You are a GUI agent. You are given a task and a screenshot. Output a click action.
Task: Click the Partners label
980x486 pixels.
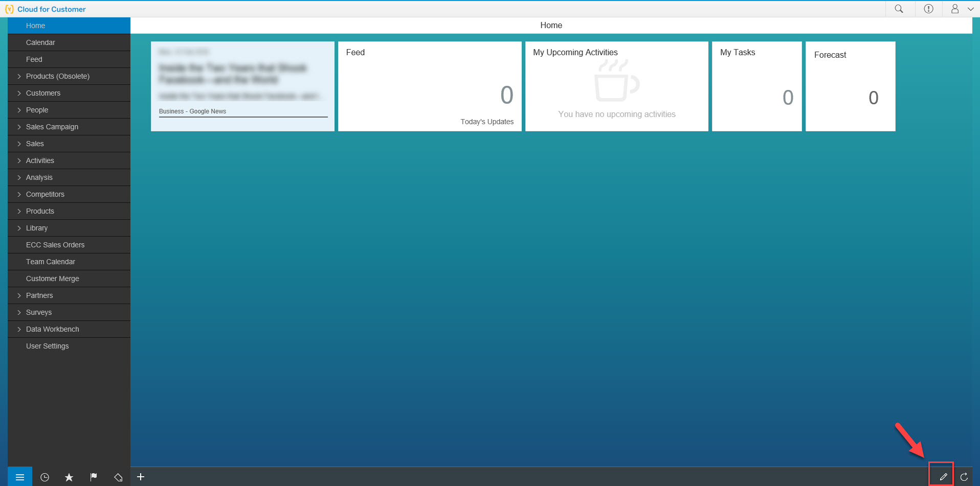(x=39, y=295)
